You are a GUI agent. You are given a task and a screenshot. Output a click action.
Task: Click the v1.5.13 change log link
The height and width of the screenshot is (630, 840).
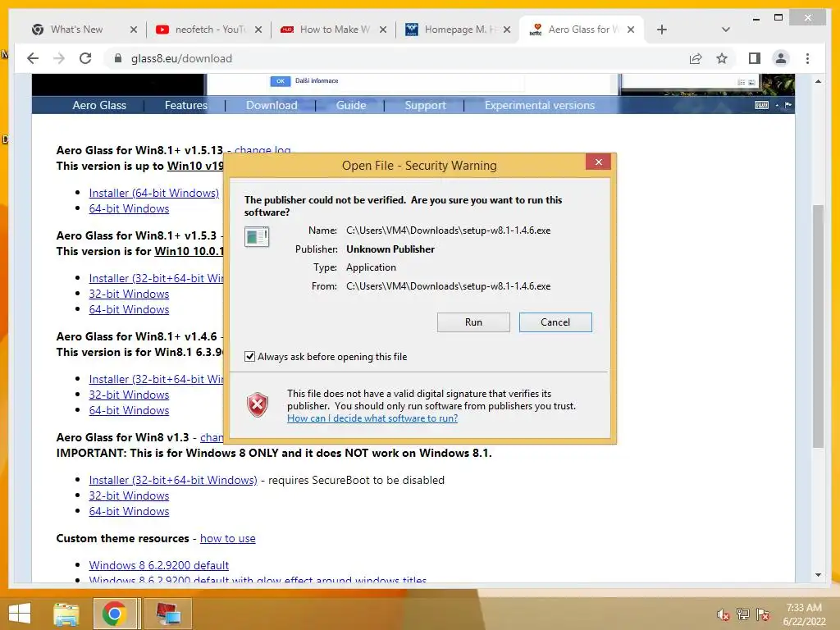pos(262,151)
